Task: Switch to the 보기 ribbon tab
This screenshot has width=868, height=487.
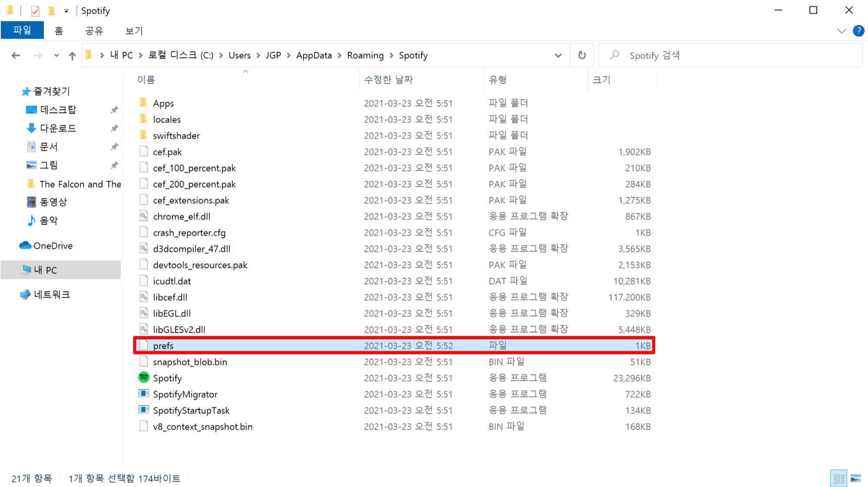Action: coord(134,31)
